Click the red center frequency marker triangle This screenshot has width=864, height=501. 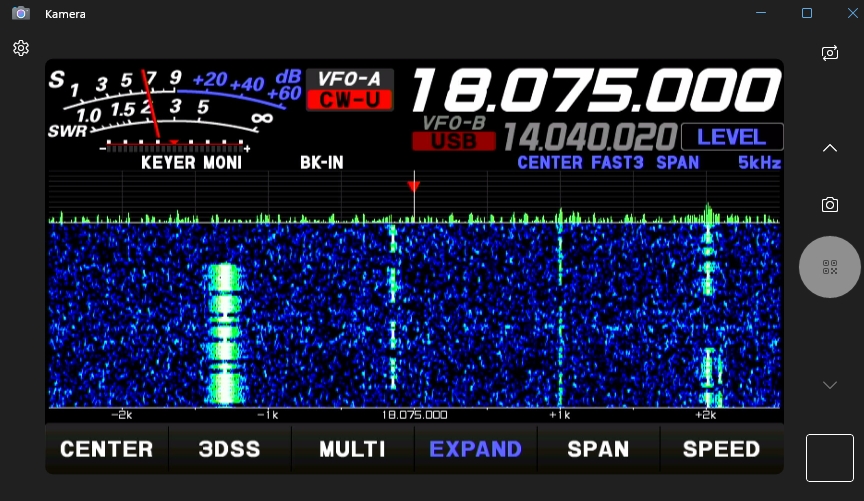click(x=414, y=186)
